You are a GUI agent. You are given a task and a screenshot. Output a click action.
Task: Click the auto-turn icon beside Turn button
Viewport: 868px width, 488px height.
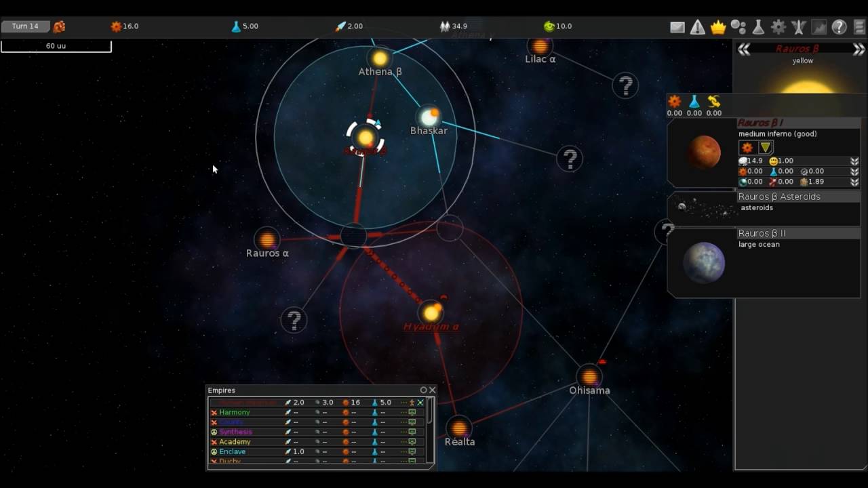coord(60,26)
